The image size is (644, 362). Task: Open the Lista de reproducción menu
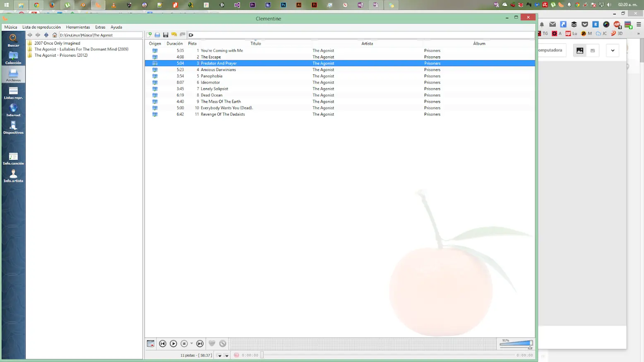click(41, 27)
